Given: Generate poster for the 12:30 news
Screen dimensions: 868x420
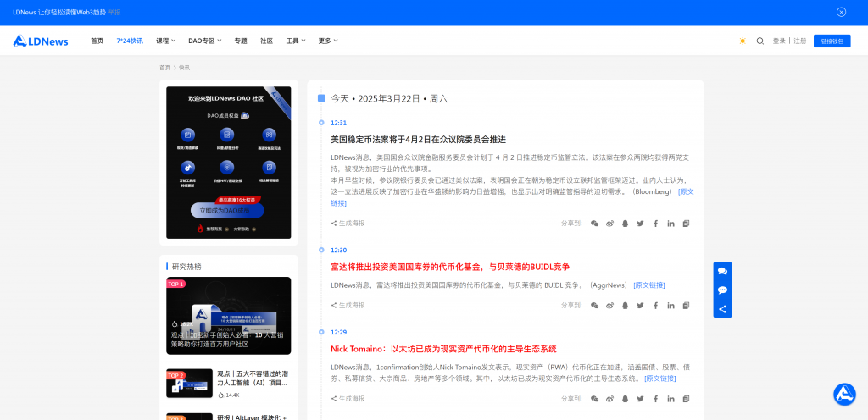Looking at the screenshot, I should pos(348,305).
